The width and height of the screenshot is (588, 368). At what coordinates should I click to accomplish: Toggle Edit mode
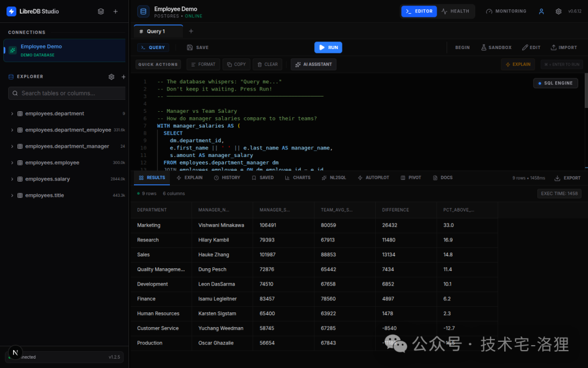[x=531, y=47]
